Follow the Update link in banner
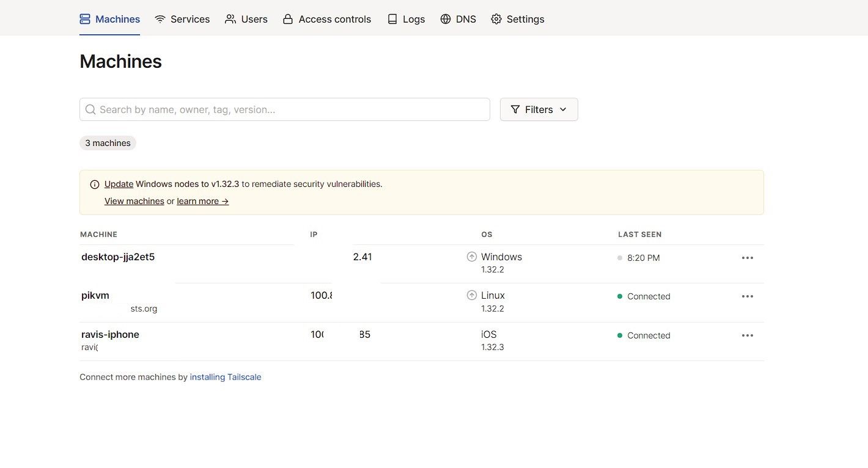The height and width of the screenshot is (468, 868). pos(119,184)
